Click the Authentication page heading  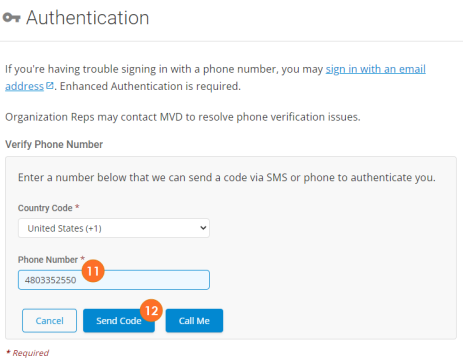(88, 18)
